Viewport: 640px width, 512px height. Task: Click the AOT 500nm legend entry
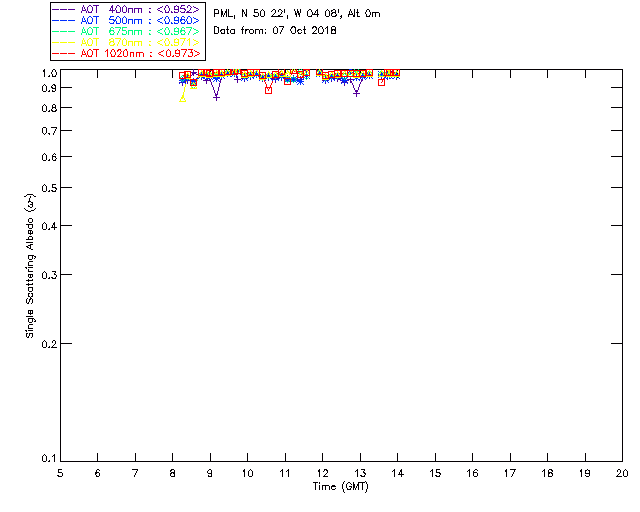127,20
